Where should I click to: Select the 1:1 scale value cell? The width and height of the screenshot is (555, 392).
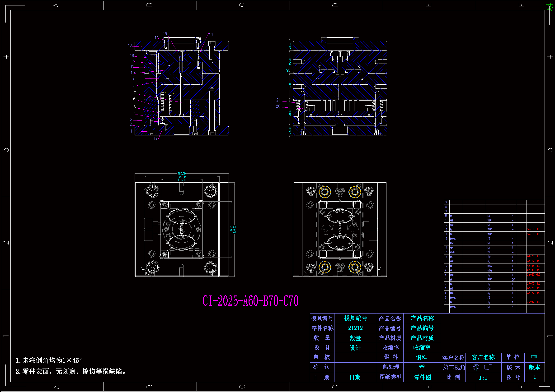pyautogui.click(x=483, y=378)
